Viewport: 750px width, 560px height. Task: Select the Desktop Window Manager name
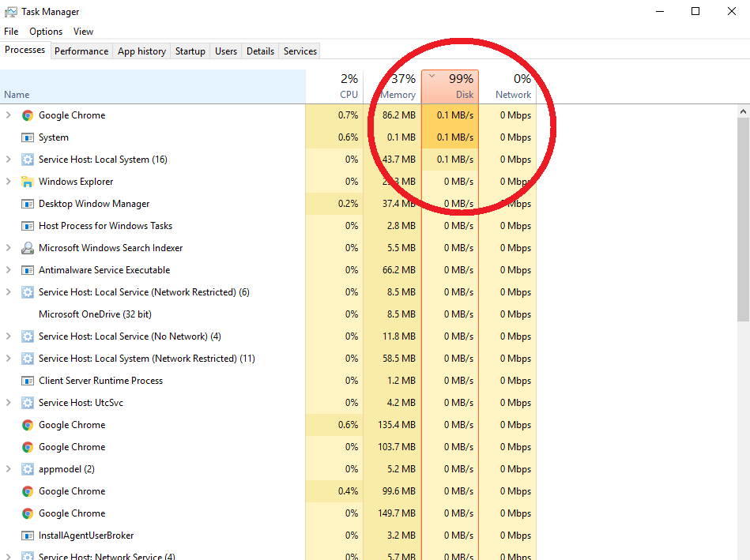[94, 204]
